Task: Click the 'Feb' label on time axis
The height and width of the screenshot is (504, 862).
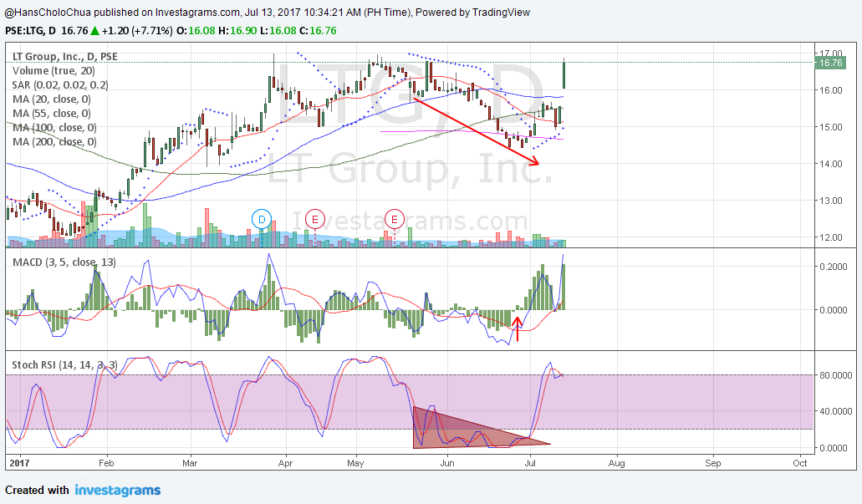Action: point(106,463)
